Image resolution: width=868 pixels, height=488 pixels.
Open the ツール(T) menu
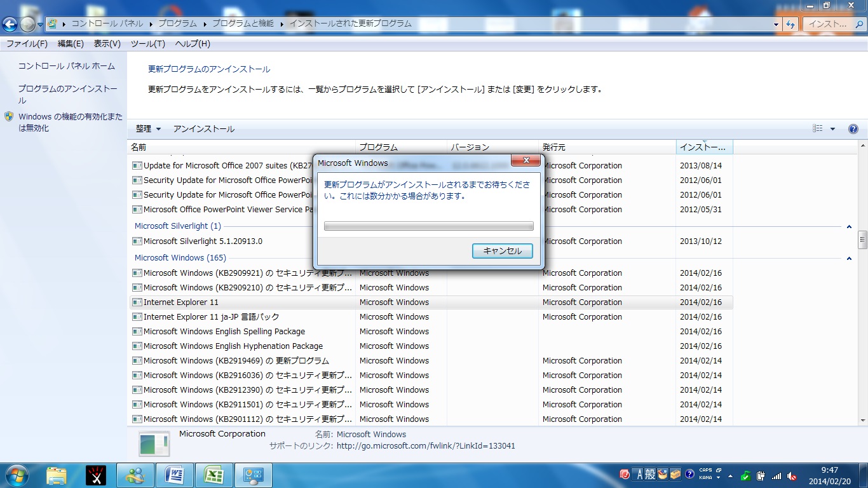pos(148,44)
